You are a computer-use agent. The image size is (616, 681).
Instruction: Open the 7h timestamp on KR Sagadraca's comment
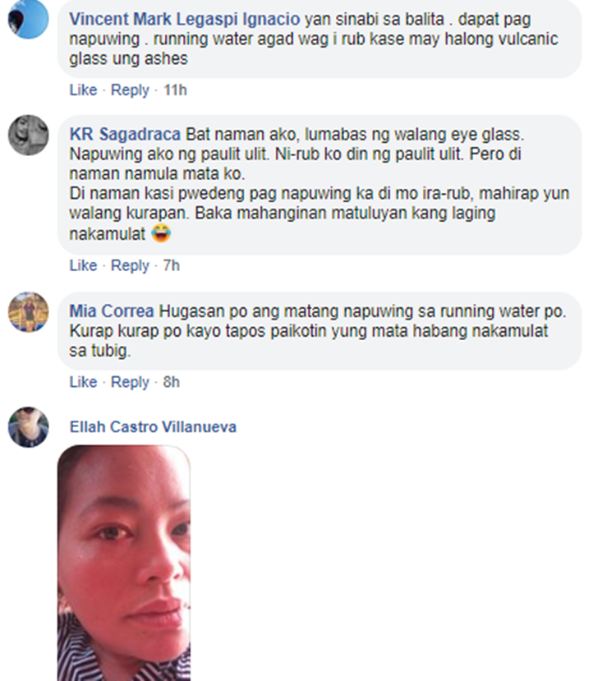click(171, 265)
